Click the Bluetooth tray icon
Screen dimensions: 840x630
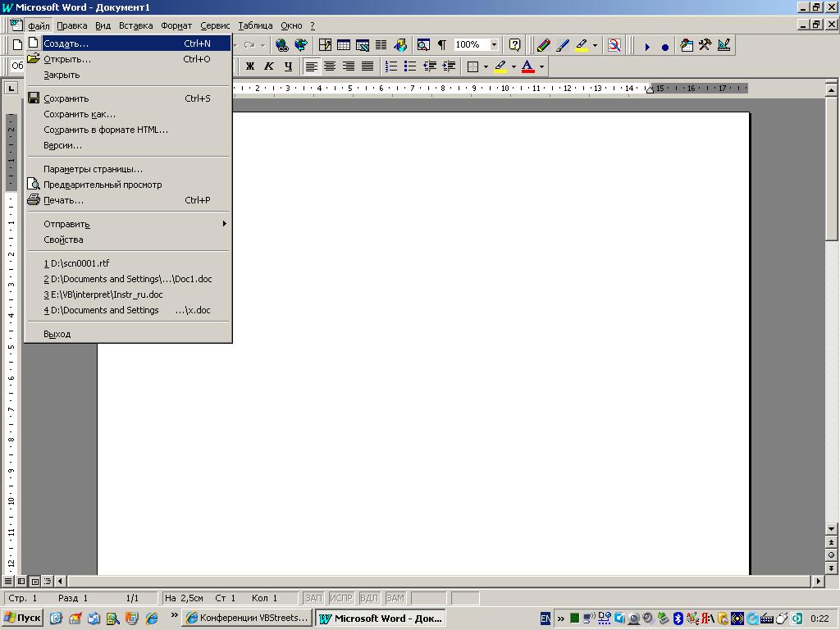click(678, 619)
